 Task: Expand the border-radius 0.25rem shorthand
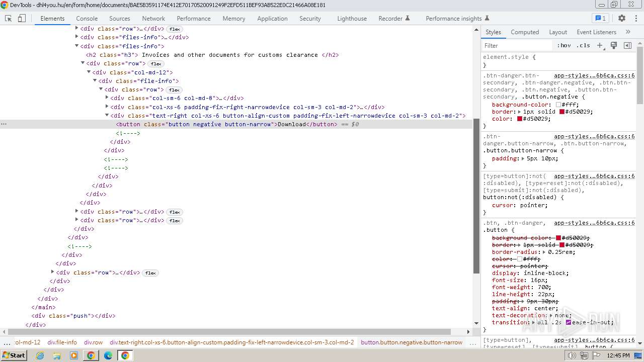544,252
